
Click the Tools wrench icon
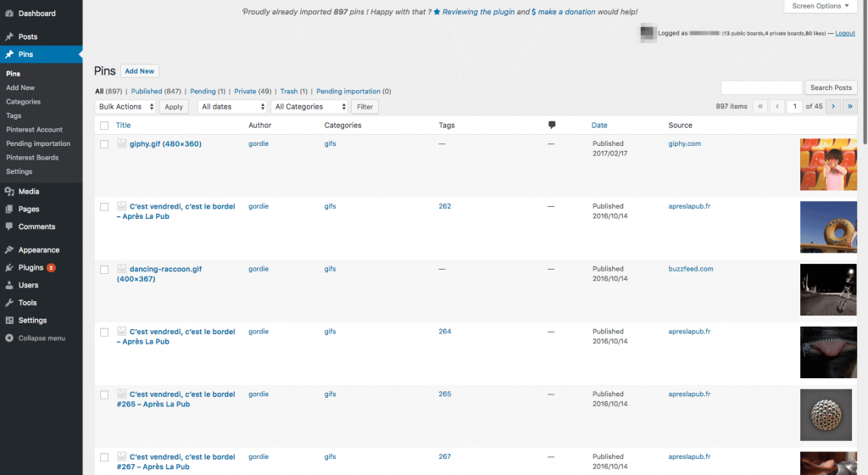click(9, 303)
